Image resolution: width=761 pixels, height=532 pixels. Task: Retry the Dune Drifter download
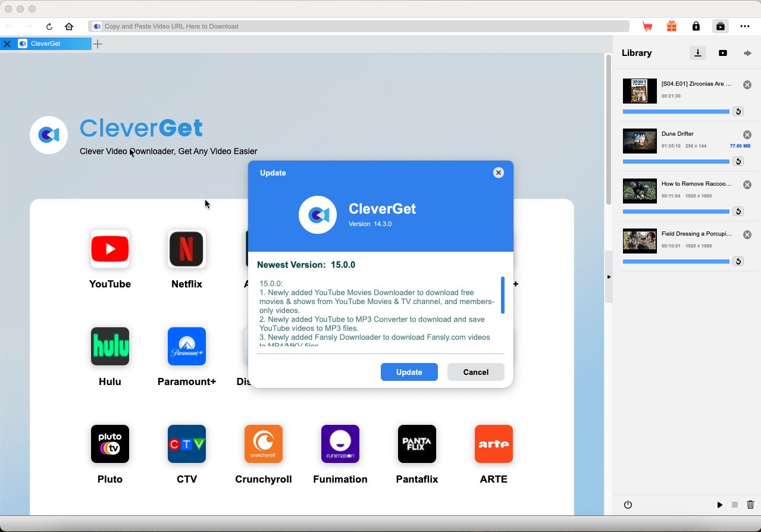coord(738,161)
